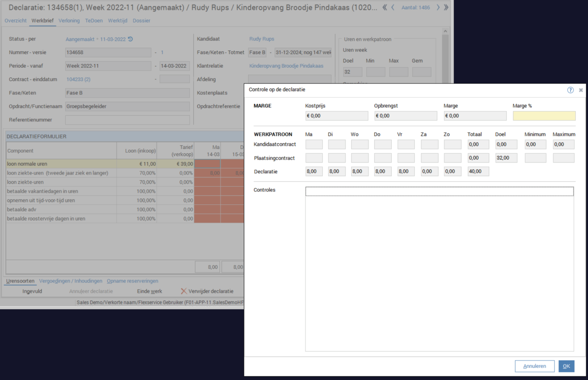The image size is (588, 380).
Task: Go to the next declaration record
Action: tap(438, 7)
